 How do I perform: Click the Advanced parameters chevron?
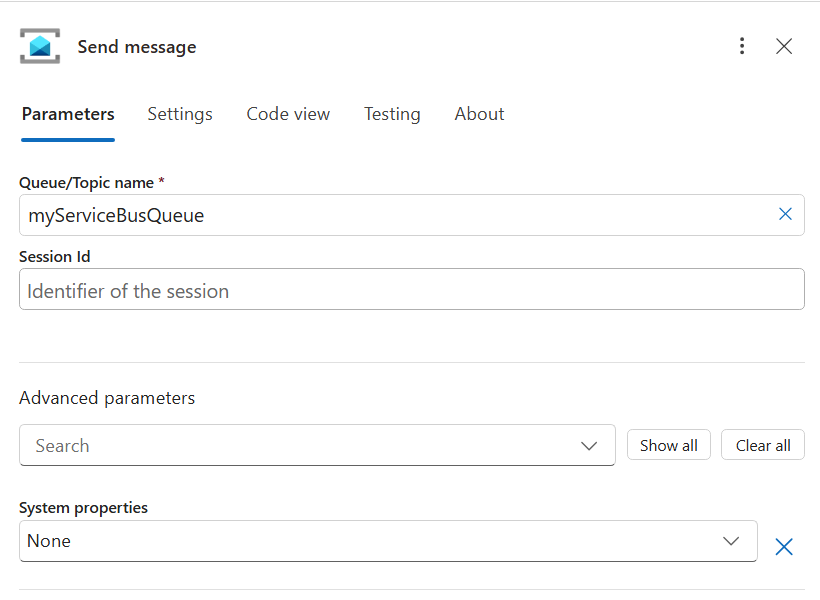(x=589, y=445)
